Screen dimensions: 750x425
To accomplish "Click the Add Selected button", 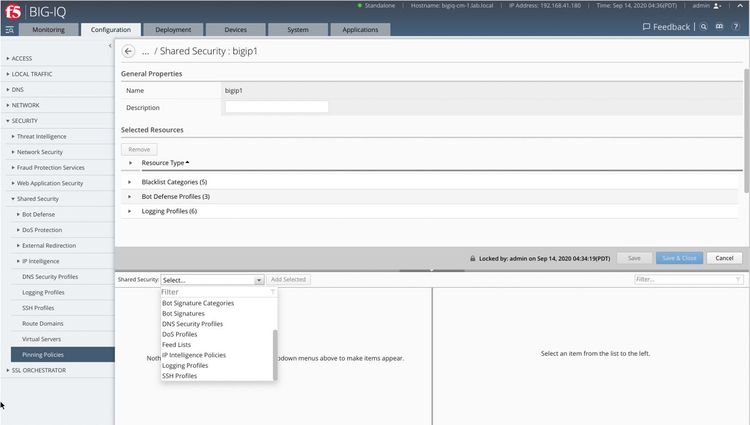I will 288,280.
